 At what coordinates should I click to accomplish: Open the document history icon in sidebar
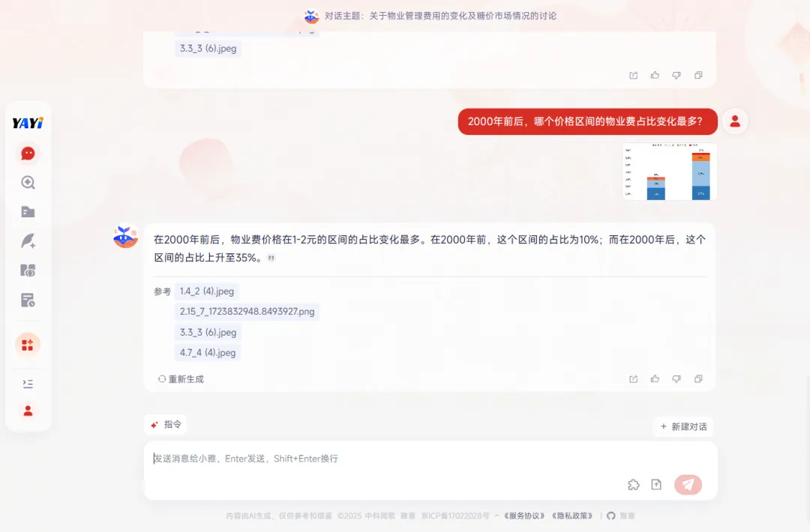pyautogui.click(x=28, y=300)
